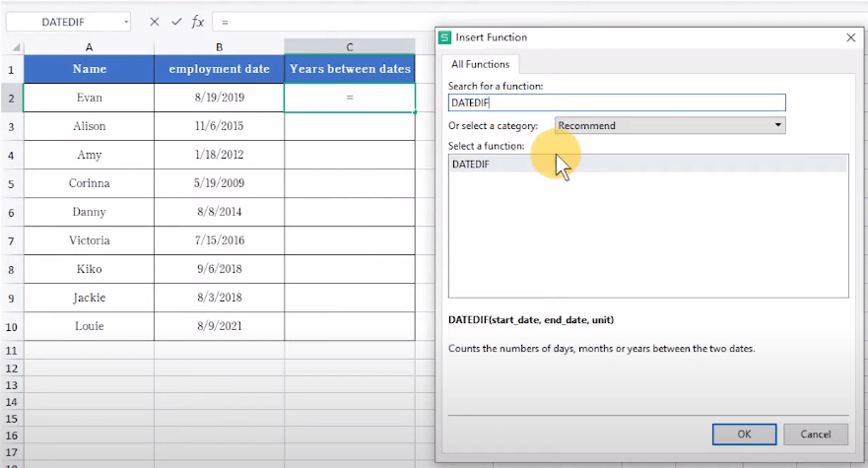Select DATEDIF in the function list
868x468 pixels.
click(647, 164)
